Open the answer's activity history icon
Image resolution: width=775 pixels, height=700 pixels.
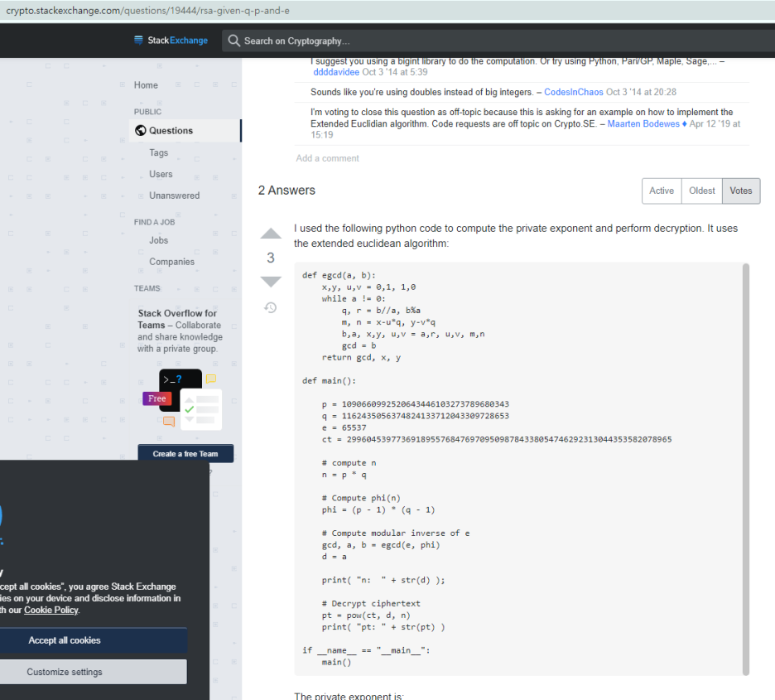pos(271,307)
